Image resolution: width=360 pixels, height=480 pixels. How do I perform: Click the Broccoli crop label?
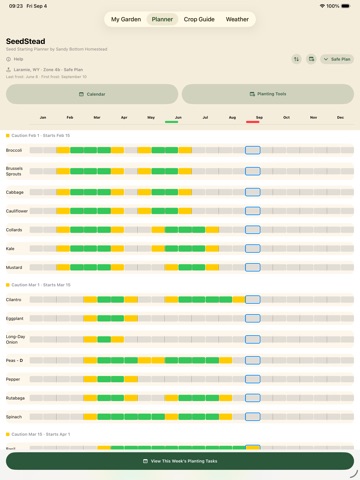tap(14, 150)
